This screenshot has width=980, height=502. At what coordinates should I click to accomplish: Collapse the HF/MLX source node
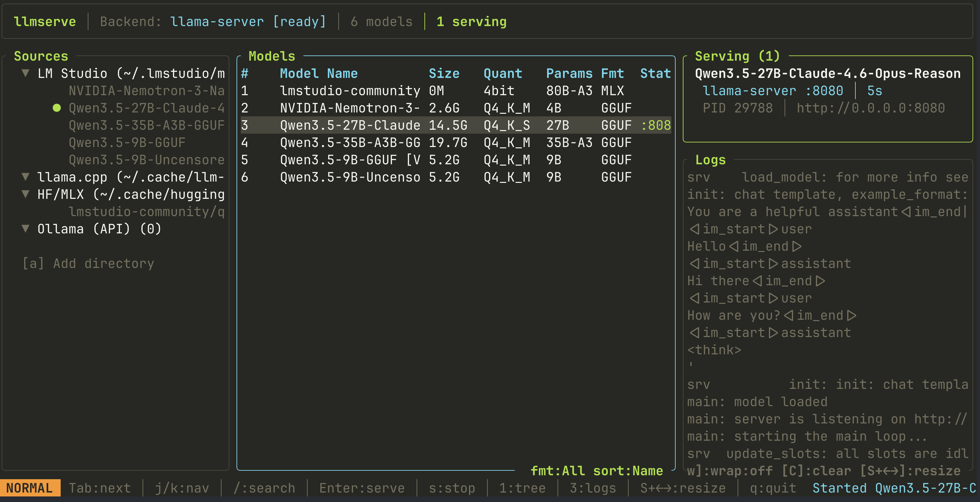(25, 194)
